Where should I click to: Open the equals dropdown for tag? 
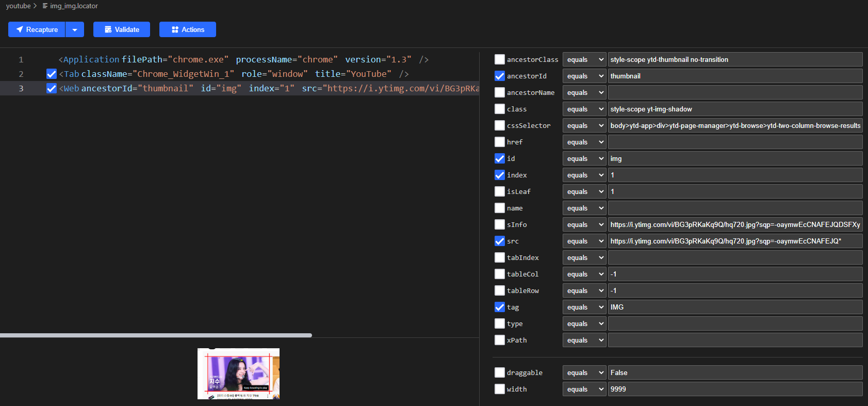[x=584, y=307]
